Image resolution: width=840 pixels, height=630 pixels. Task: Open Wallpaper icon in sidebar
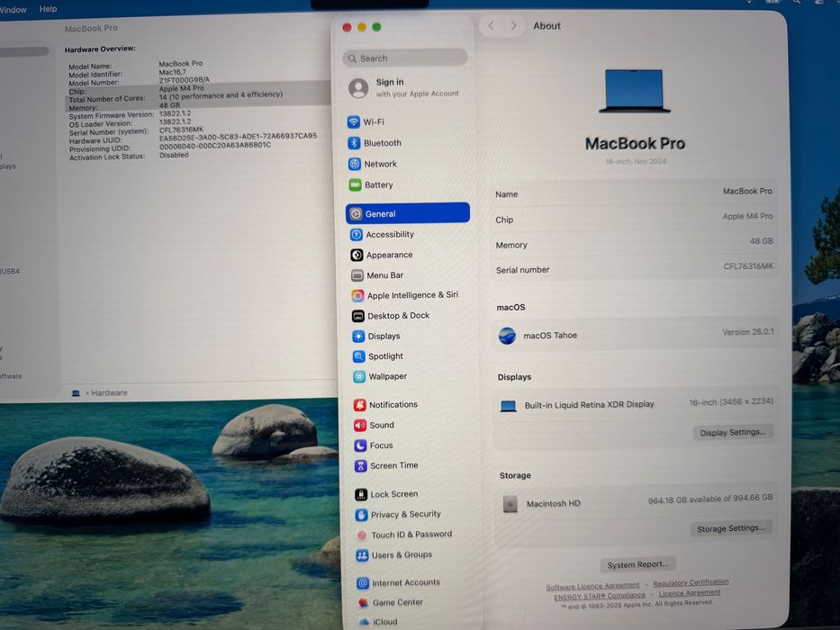(359, 376)
